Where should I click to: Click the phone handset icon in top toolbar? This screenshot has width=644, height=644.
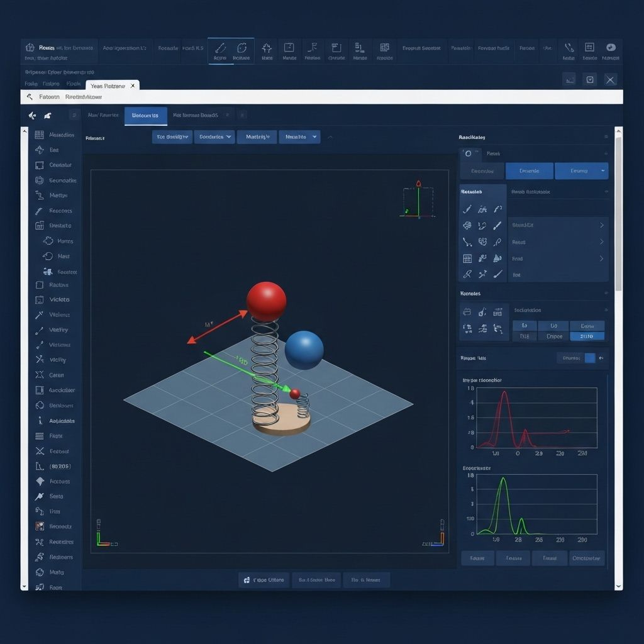click(x=569, y=48)
